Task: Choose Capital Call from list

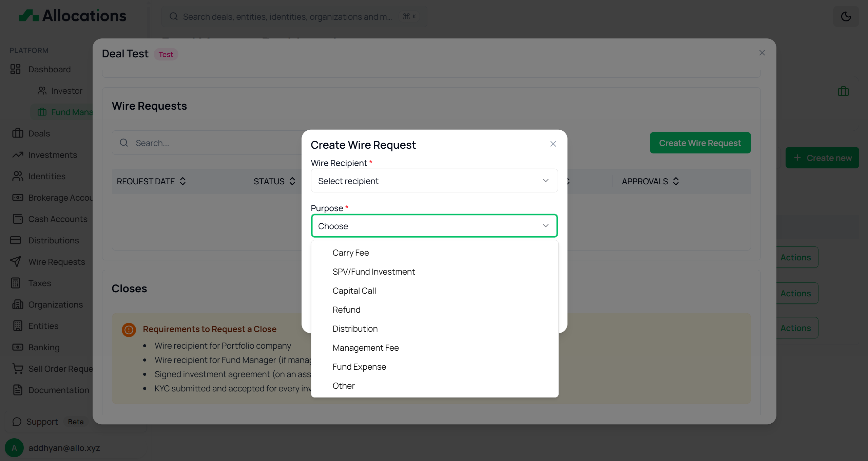Action: coord(354,291)
